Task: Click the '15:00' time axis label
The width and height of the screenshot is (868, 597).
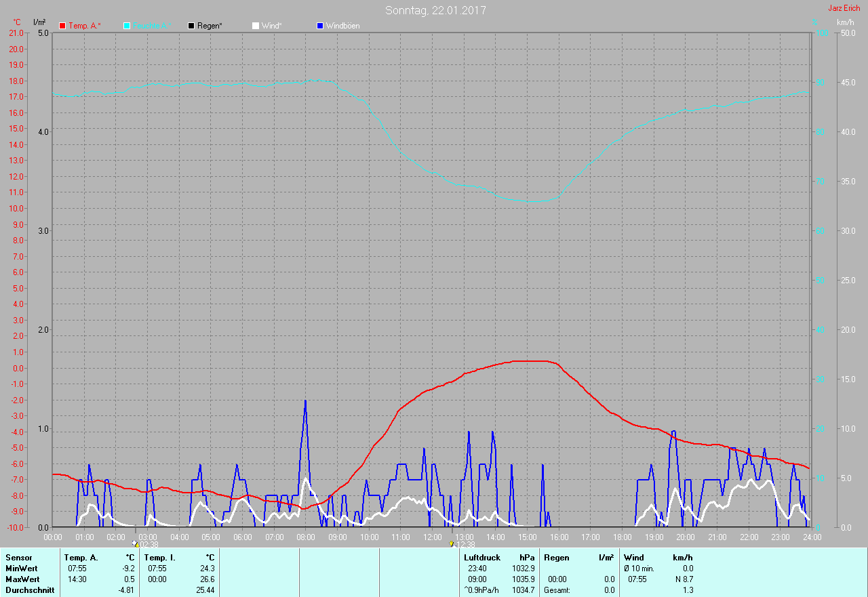Action: [x=527, y=537]
